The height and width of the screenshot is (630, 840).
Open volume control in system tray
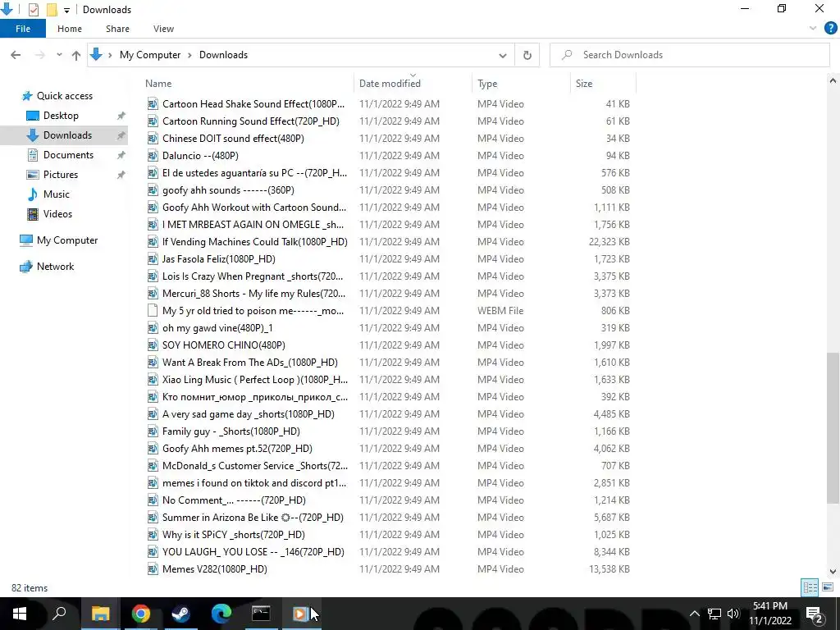point(733,614)
